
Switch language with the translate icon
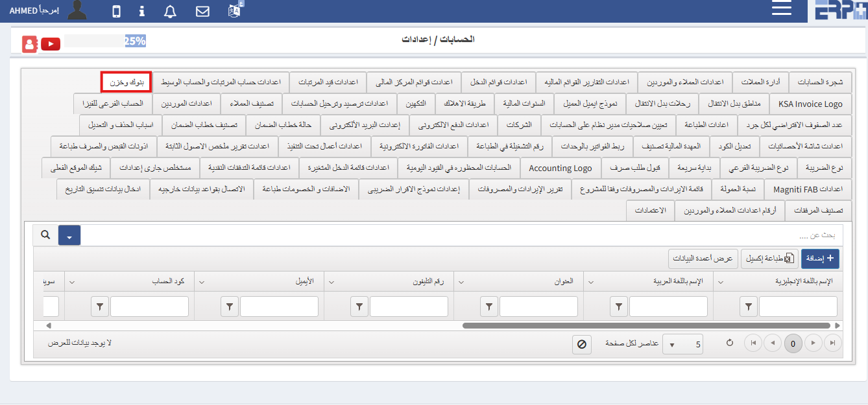235,10
